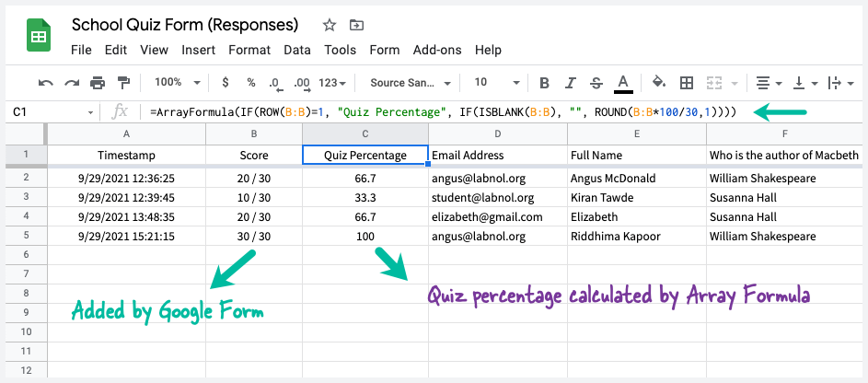Open the text color picker
This screenshot has width=868, height=383.
[x=623, y=83]
